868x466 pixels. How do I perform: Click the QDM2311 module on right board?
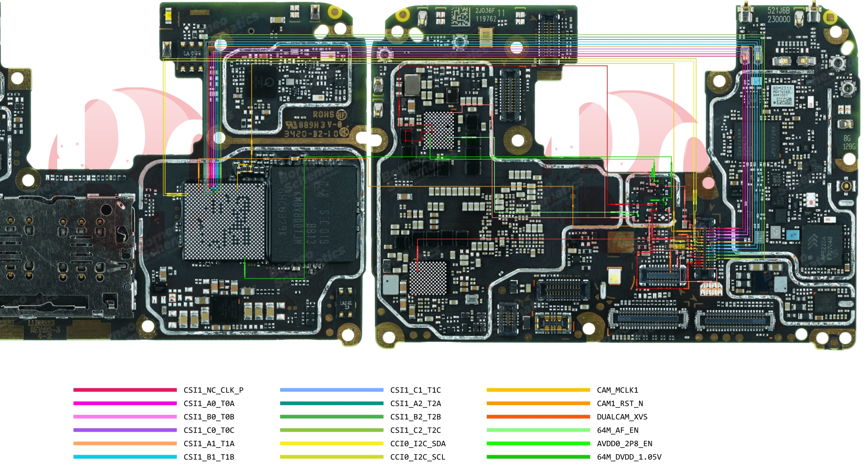click(x=782, y=96)
